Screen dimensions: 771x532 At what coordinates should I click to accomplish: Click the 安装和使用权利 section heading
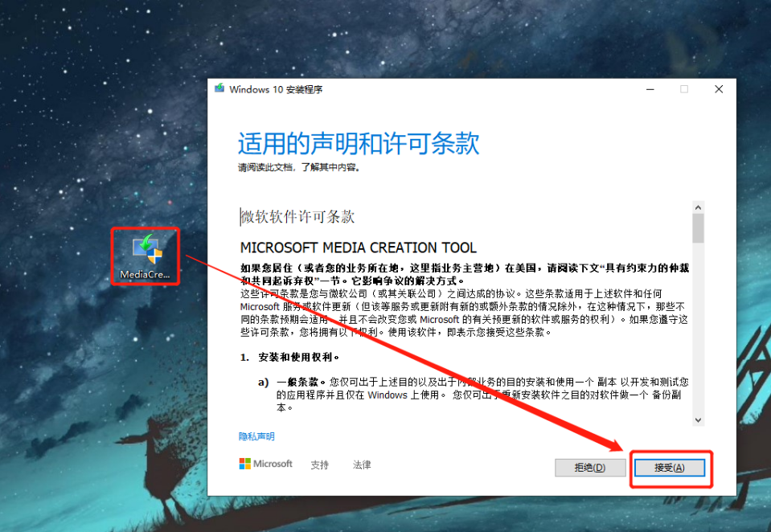(299, 357)
